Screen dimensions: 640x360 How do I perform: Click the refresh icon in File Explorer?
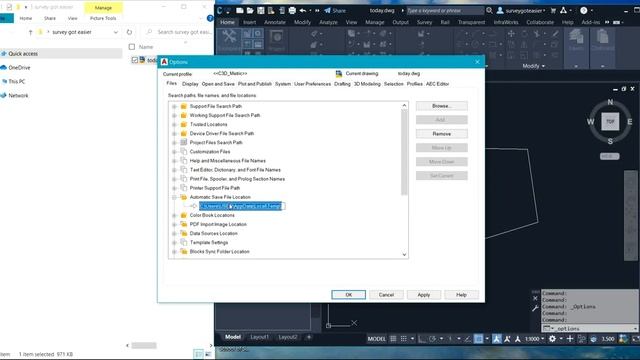point(129,32)
